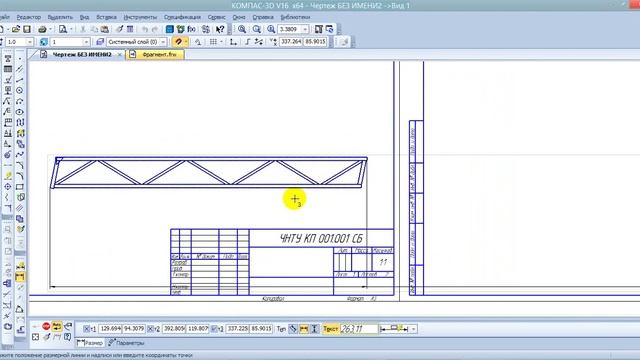Toggle orthogonal drawing mode

247,42
